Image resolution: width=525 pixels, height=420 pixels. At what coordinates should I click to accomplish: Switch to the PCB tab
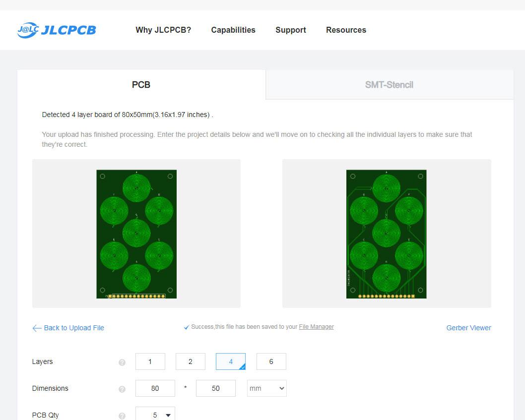141,85
